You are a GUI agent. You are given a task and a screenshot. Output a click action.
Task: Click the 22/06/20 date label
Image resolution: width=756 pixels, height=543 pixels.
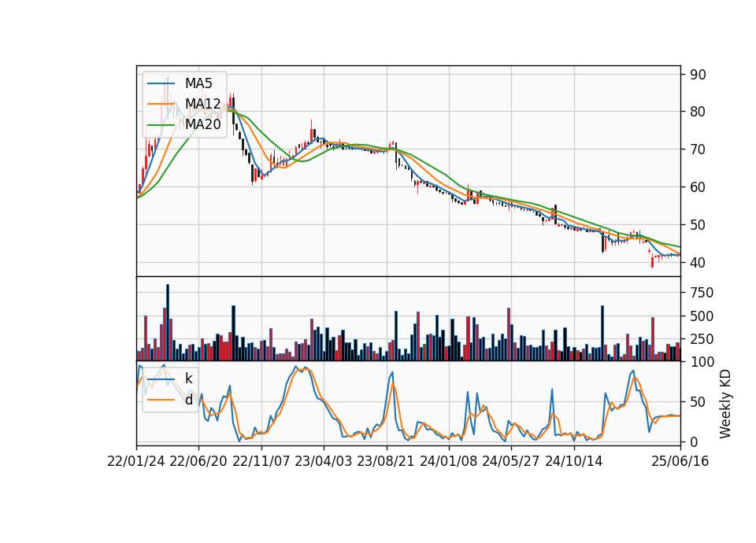[x=198, y=461]
